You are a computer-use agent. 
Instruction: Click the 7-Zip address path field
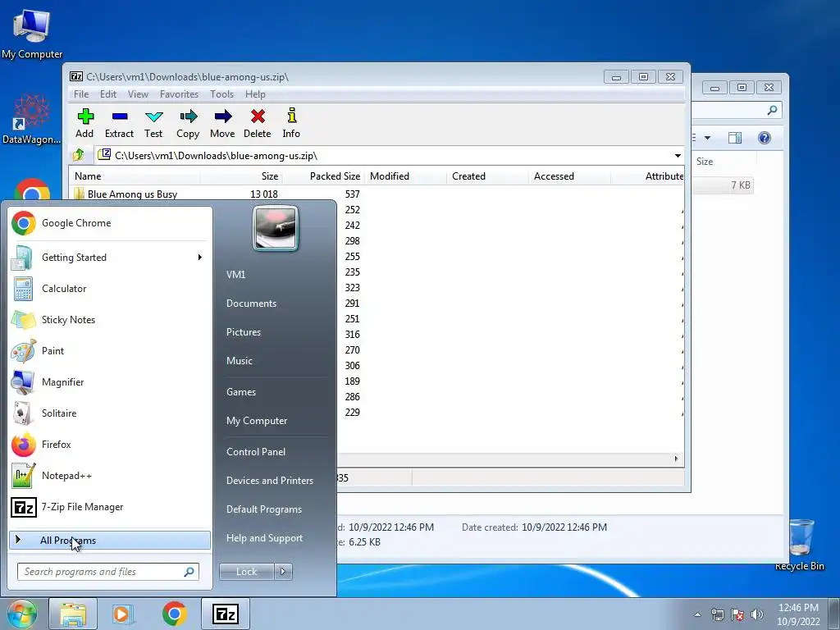coord(389,155)
